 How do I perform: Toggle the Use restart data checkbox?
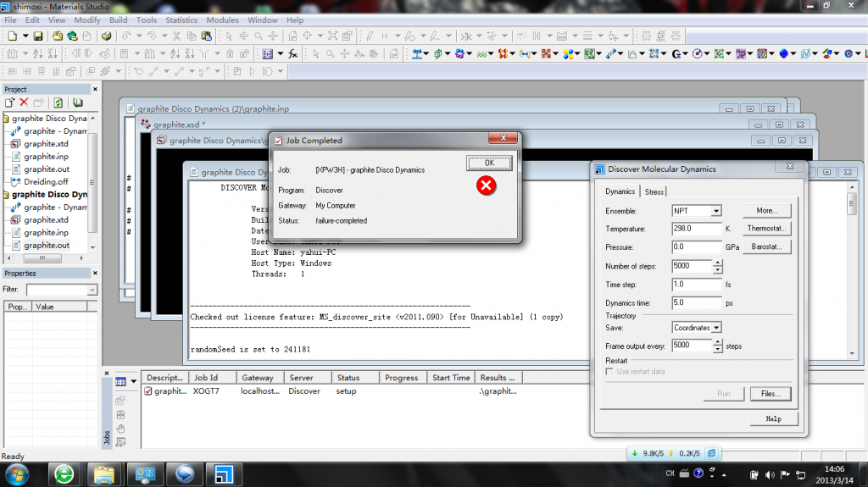point(609,372)
